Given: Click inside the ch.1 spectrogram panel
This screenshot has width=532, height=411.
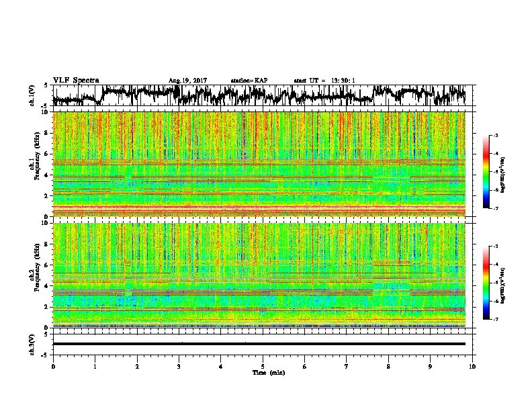Looking at the screenshot, I should tap(259, 164).
